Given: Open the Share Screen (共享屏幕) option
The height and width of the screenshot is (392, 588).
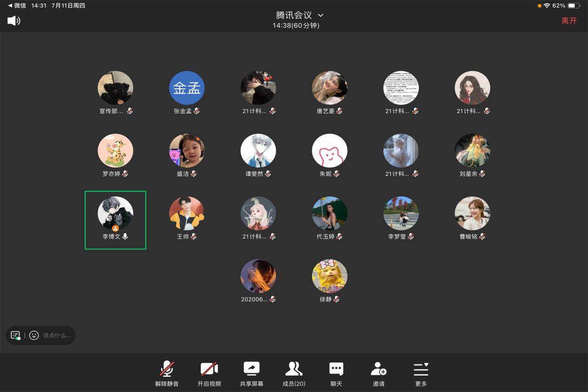Looking at the screenshot, I should [x=251, y=374].
